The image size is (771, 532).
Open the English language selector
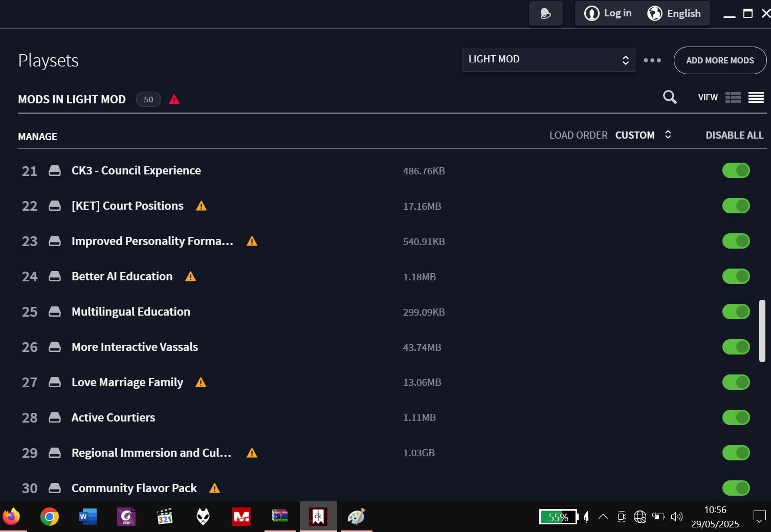point(674,13)
